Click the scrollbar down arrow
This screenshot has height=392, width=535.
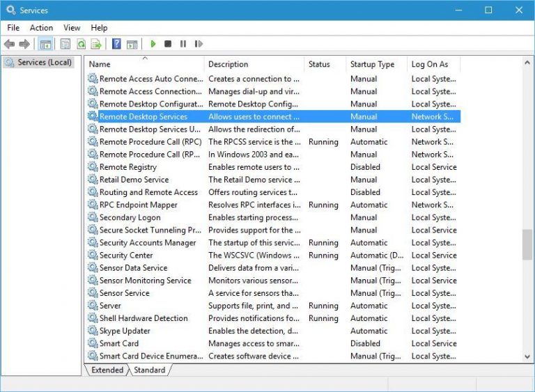(x=527, y=357)
